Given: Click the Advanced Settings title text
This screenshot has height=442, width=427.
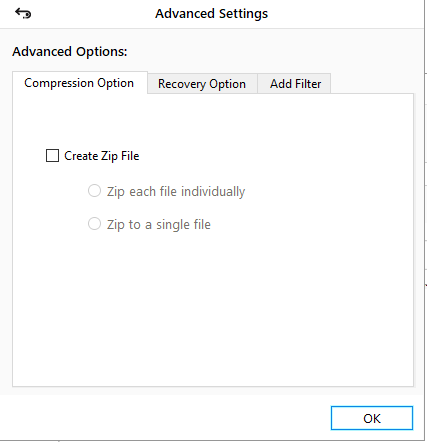Looking at the screenshot, I should [211, 14].
